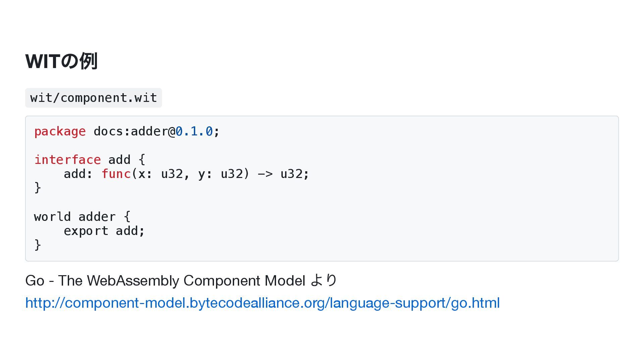The image size is (644, 362).
Task: Click the "package" keyword in the code
Action: click(x=60, y=131)
